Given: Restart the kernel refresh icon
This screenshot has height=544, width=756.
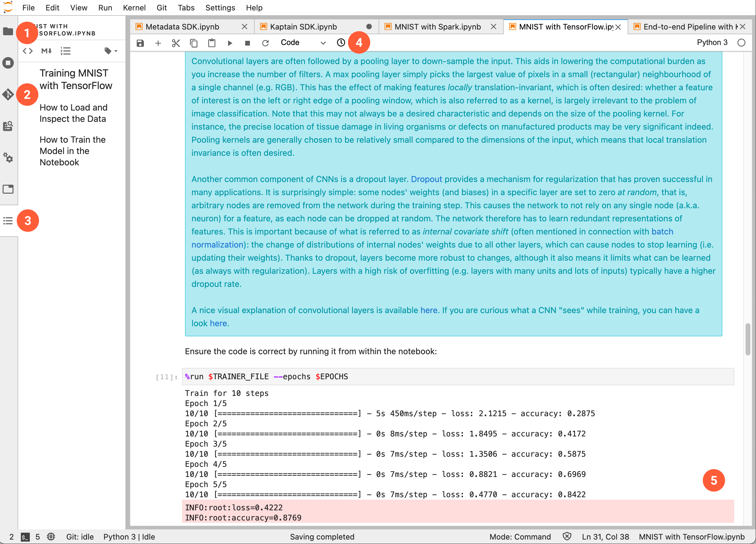Looking at the screenshot, I should point(265,43).
